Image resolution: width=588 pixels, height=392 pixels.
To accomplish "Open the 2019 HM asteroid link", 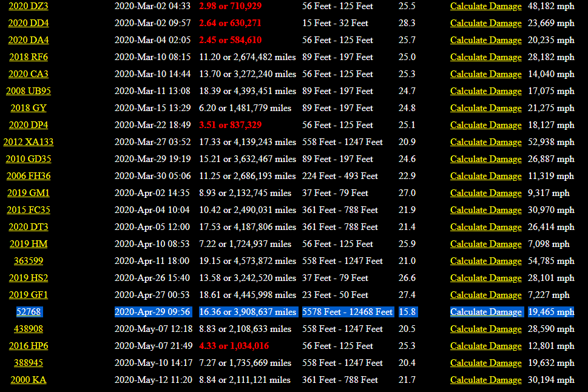I will 29,244.
